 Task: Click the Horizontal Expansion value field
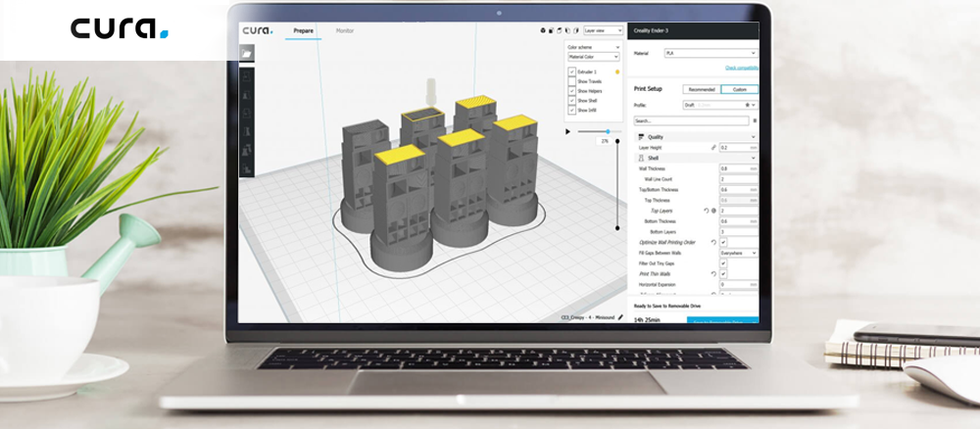pyautogui.click(x=739, y=284)
